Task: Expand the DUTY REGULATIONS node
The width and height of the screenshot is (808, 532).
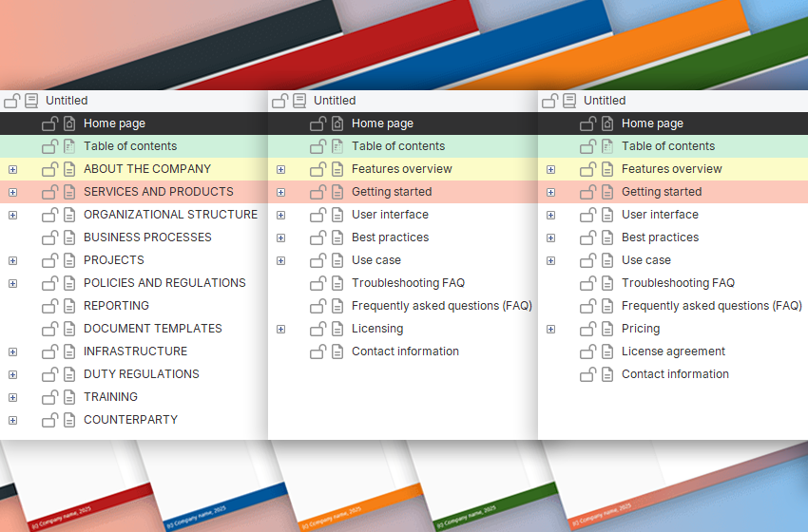Action: [13, 374]
